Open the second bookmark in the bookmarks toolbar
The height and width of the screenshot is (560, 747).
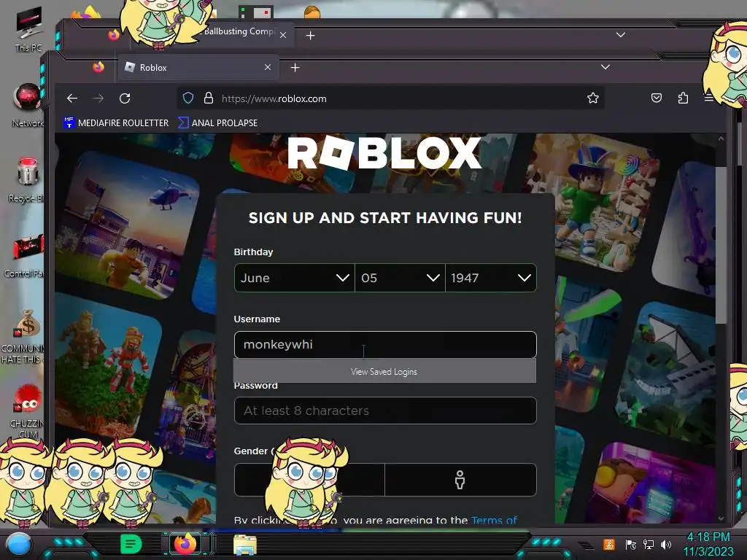[x=217, y=122]
